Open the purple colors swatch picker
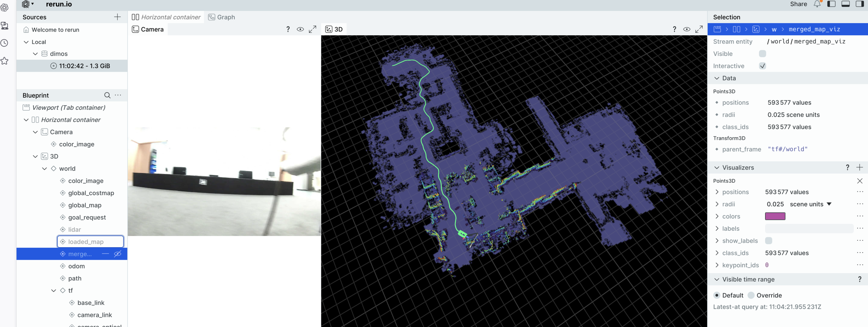The width and height of the screenshot is (868, 327). click(775, 216)
